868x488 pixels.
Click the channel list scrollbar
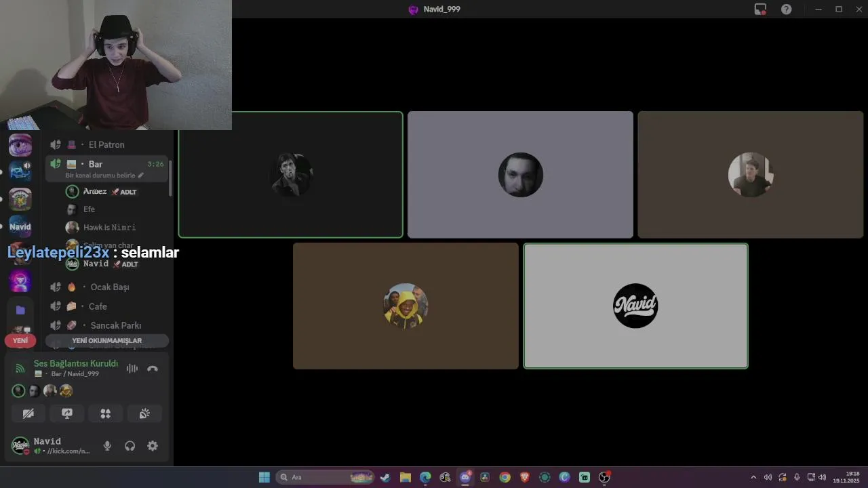point(171,178)
